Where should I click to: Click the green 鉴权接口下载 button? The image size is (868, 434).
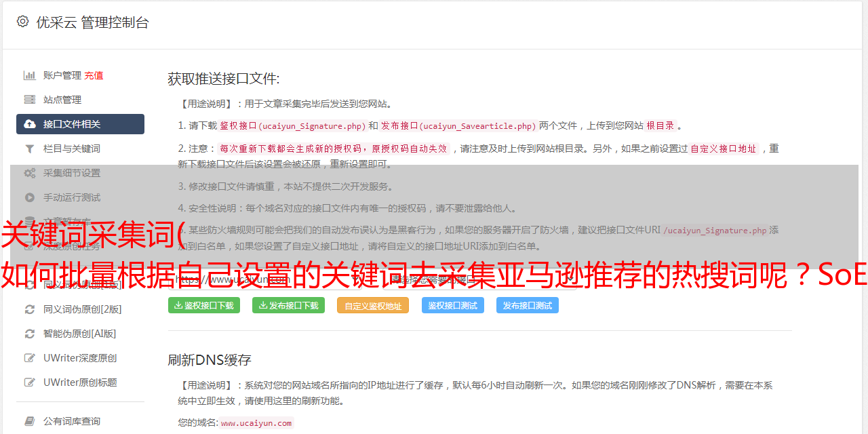click(x=204, y=306)
